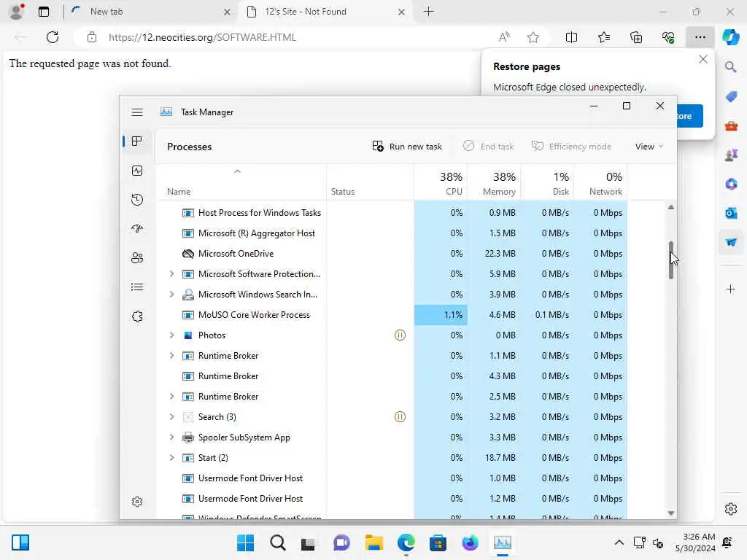Image resolution: width=747 pixels, height=560 pixels.
Task: Click the Edge address bar URL
Action: (x=202, y=37)
